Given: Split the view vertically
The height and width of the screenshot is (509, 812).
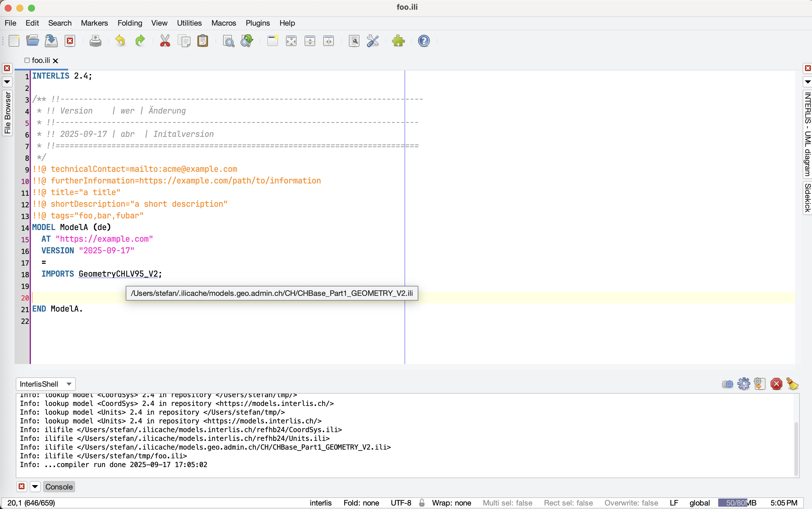Looking at the screenshot, I should (329, 41).
